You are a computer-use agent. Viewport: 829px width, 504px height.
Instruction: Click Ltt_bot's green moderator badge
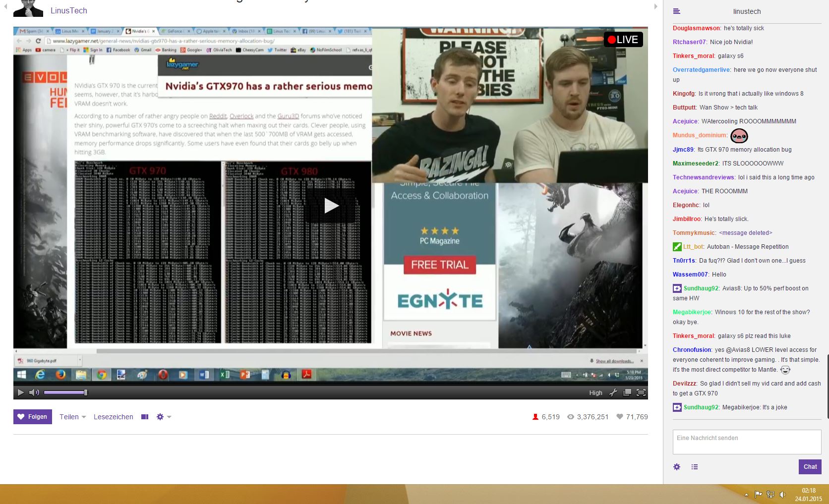pyautogui.click(x=677, y=247)
